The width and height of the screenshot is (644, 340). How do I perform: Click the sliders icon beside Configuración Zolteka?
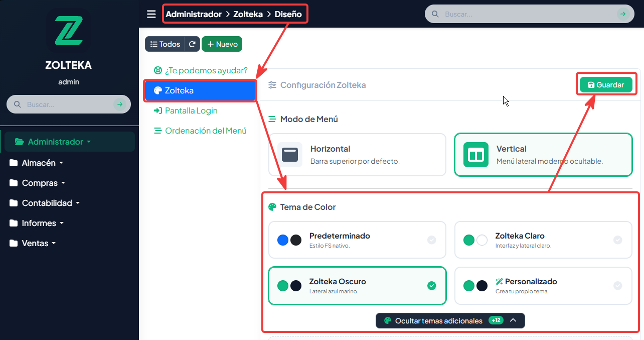[272, 85]
